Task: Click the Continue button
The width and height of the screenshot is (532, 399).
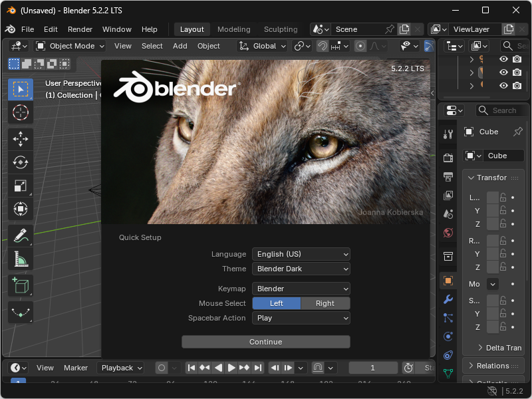Action: 265,342
